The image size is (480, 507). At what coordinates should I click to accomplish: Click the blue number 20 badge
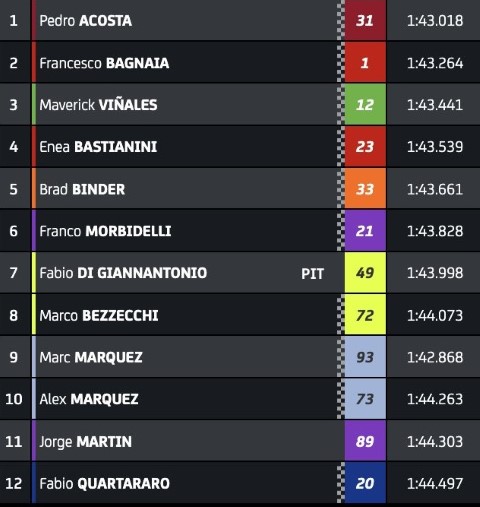click(x=365, y=483)
